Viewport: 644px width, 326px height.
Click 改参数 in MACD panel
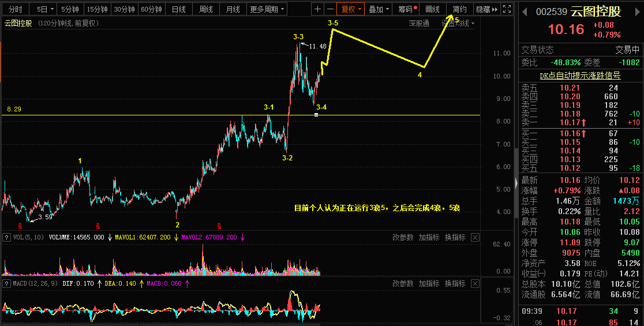(403, 283)
